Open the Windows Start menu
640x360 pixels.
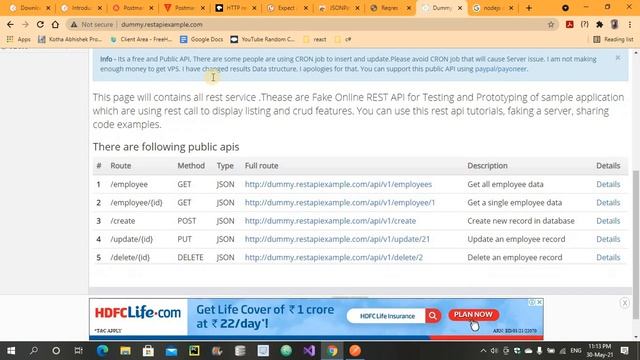click(x=11, y=351)
